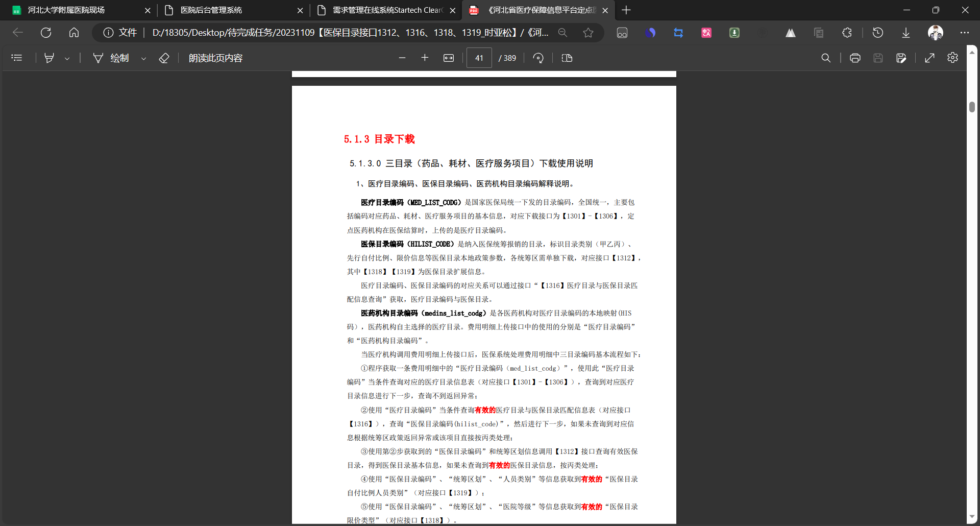Expand the draw tool options dropdown
The image size is (980, 526).
(x=143, y=58)
